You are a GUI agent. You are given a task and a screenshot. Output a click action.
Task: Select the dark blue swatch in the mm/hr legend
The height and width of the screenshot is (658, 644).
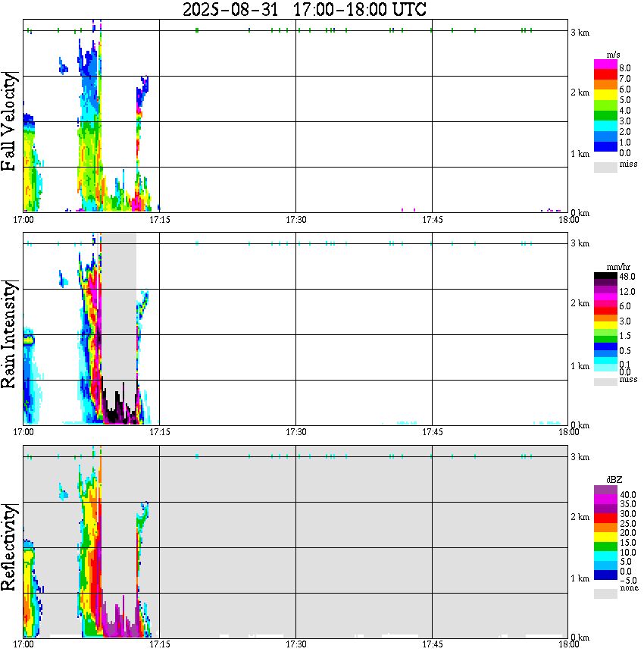(605, 346)
